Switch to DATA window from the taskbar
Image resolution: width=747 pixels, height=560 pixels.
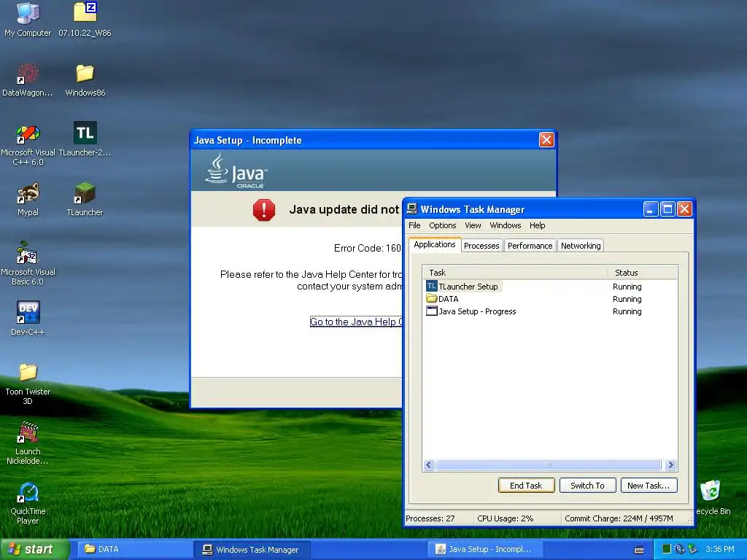pos(135,549)
